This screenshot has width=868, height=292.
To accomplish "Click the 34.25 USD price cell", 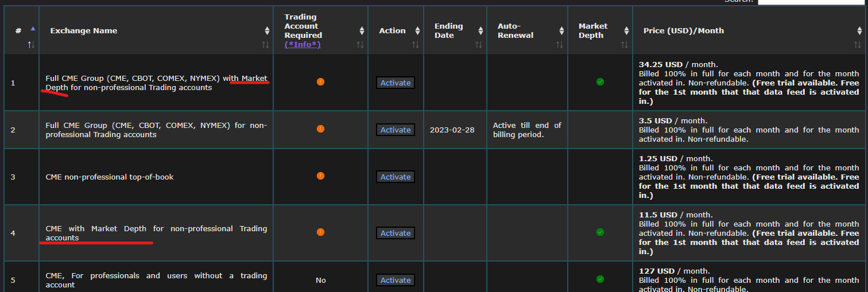I will coord(749,83).
